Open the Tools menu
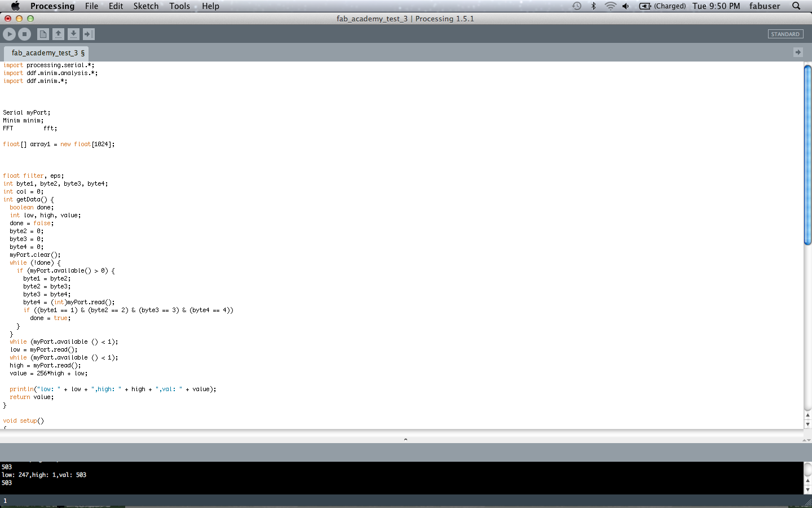 [180, 6]
